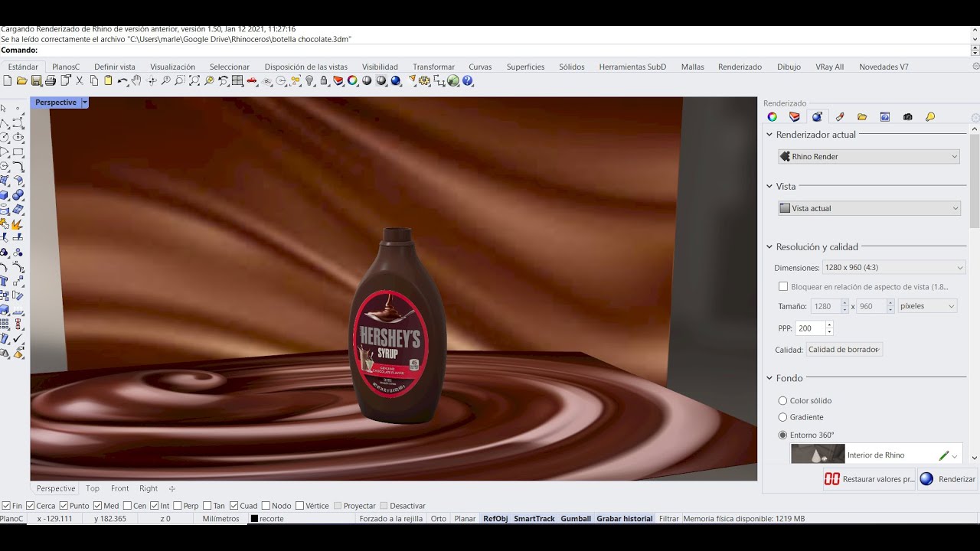Enable the Perp osnap checkbox
Viewport: 980px width, 551px height.
click(x=178, y=506)
